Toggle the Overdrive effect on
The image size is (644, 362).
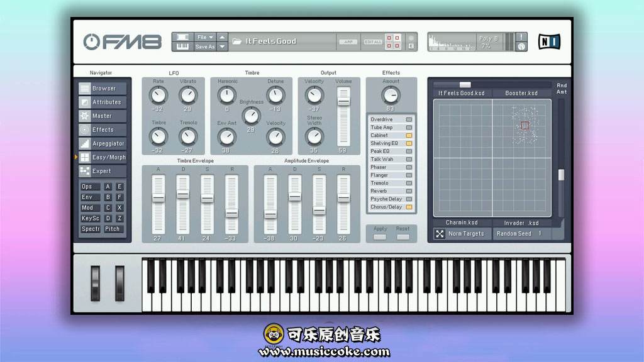[409, 119]
